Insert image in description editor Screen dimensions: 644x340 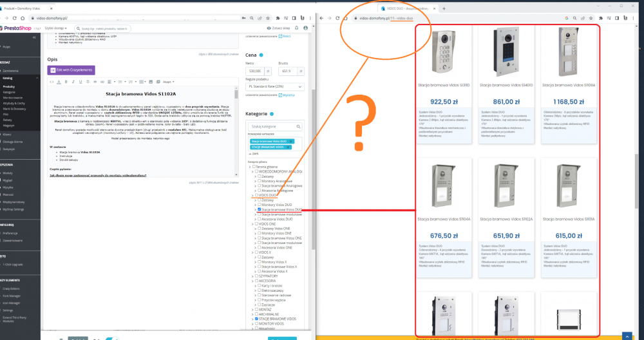(151, 82)
